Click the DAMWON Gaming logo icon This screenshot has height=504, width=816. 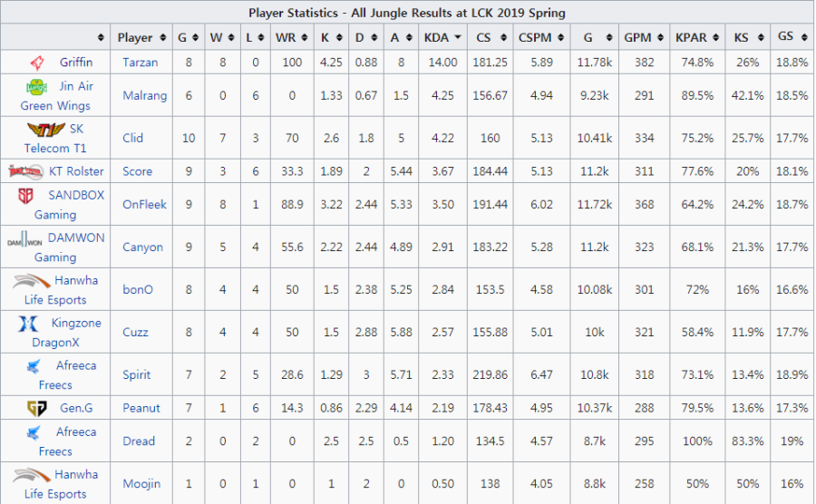point(26,239)
